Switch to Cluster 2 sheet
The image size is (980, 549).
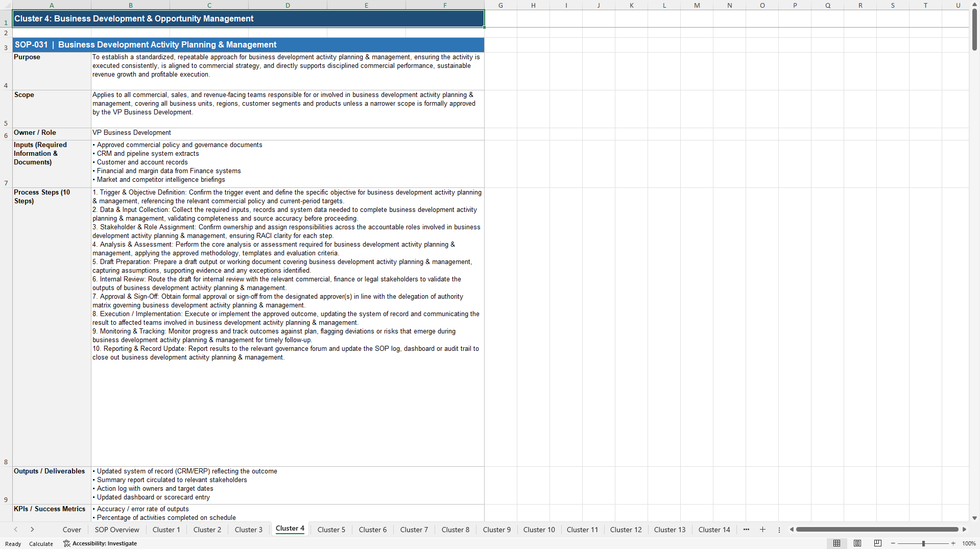point(207,530)
